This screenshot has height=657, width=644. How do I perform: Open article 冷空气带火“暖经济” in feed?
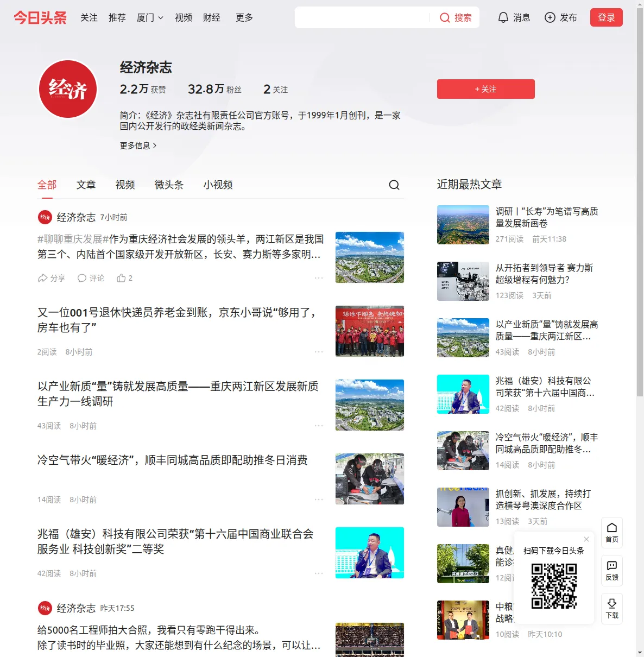173,460
